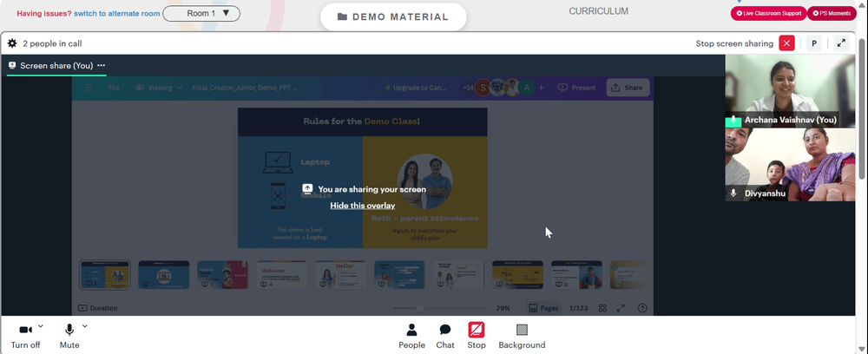868x354 pixels.
Task: Open the DEMO MATERIAL folder button
Action: 393,16
